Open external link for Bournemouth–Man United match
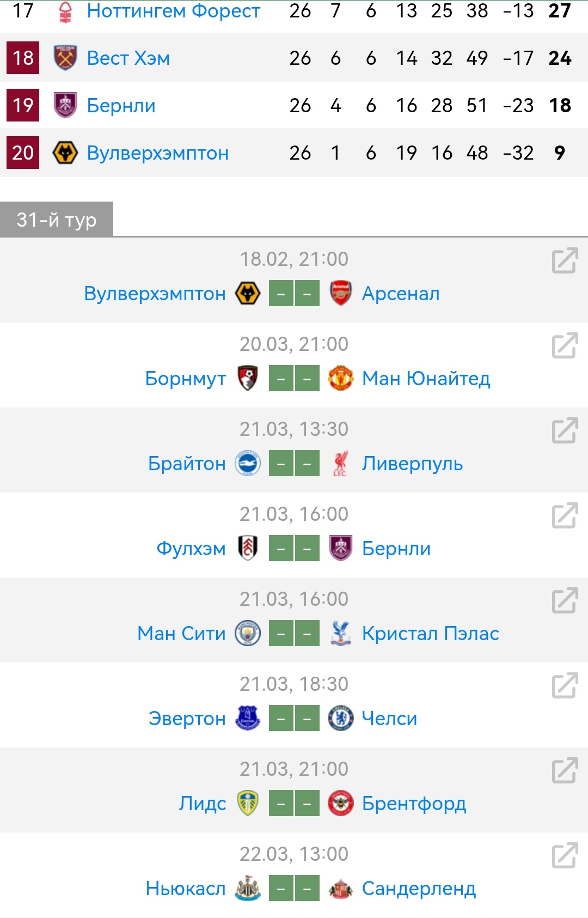 click(564, 346)
